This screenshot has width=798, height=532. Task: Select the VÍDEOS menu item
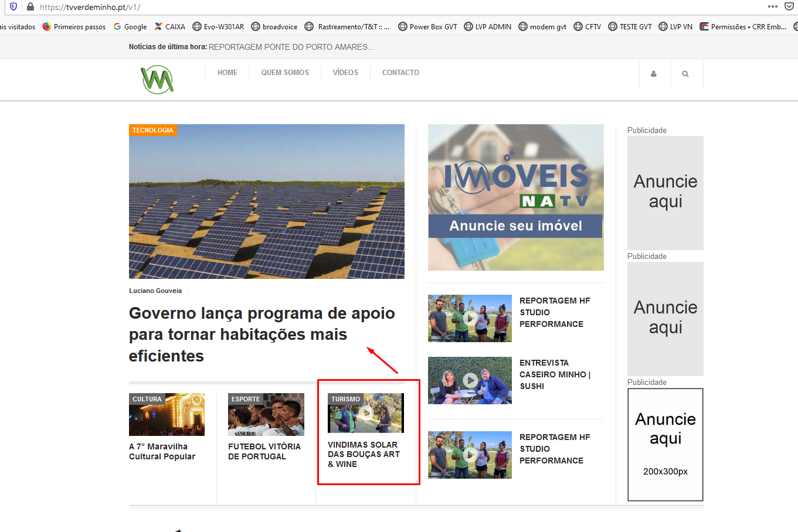click(x=345, y=73)
